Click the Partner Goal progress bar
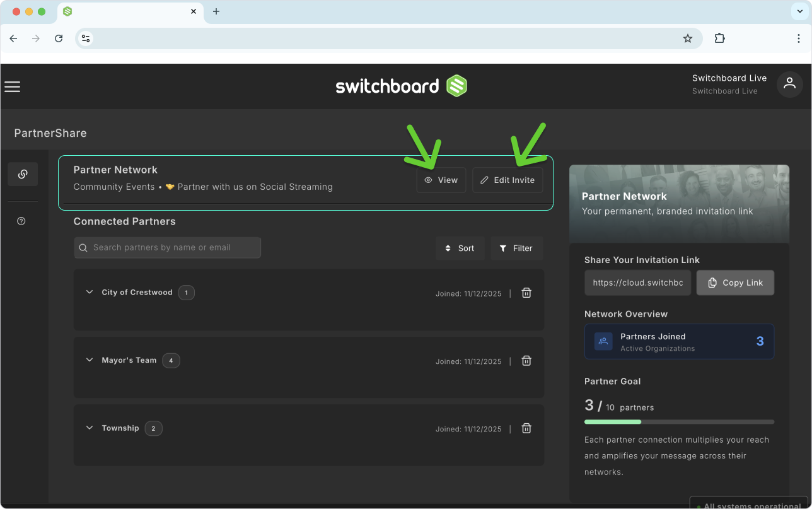The image size is (812, 509). pos(679,422)
